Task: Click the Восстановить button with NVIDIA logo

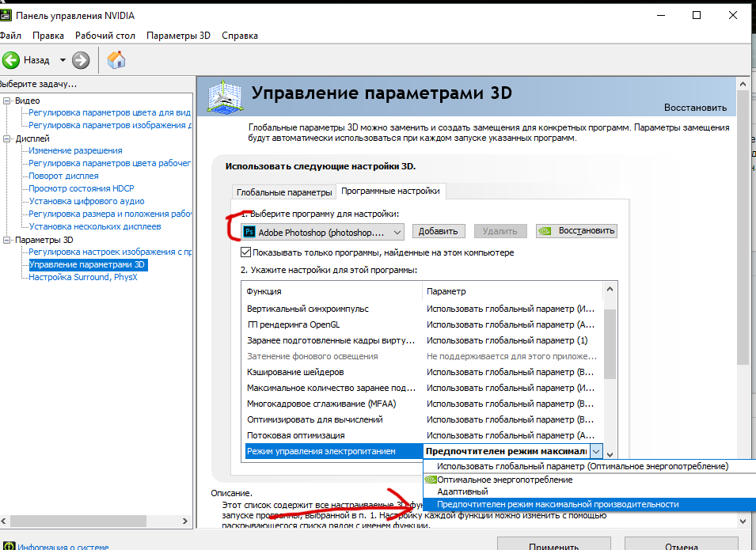Action: 576,231
